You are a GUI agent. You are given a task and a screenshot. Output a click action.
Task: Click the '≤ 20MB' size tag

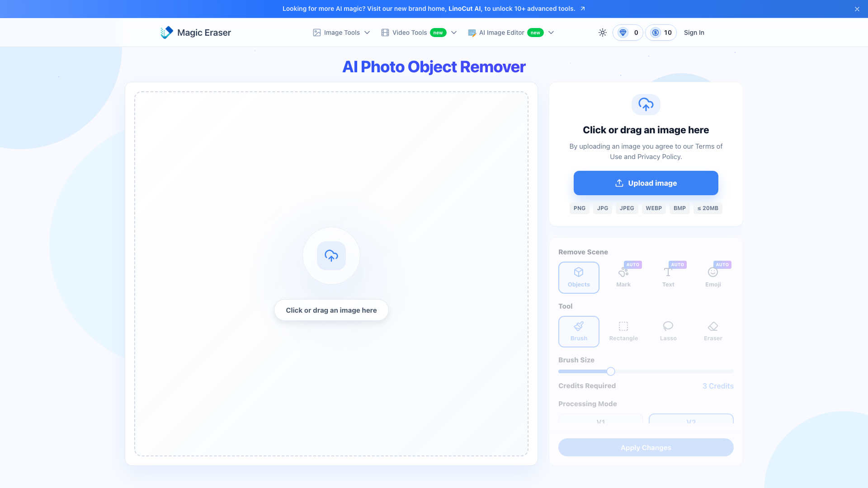(x=708, y=208)
